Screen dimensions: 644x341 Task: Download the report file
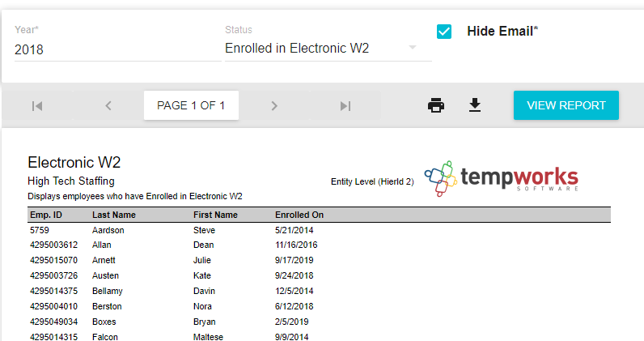(475, 105)
